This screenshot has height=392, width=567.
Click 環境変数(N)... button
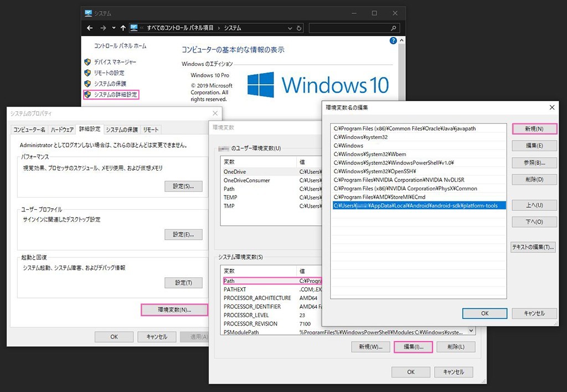(174, 310)
